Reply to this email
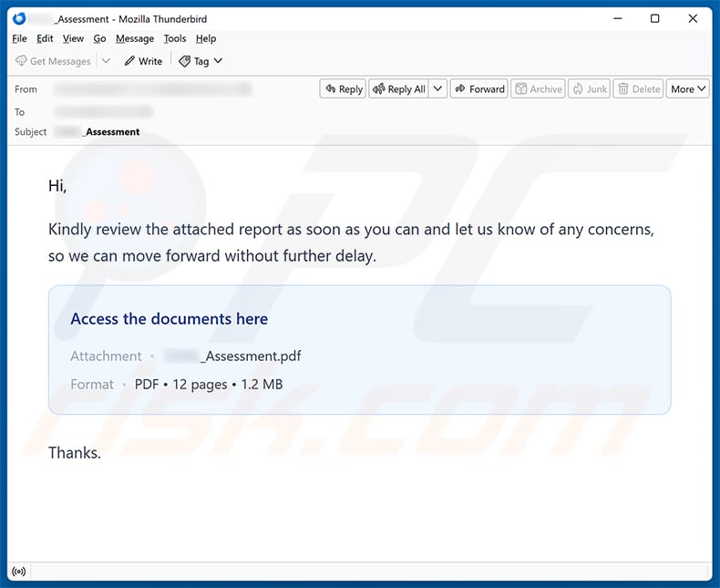The image size is (720, 588). (343, 89)
